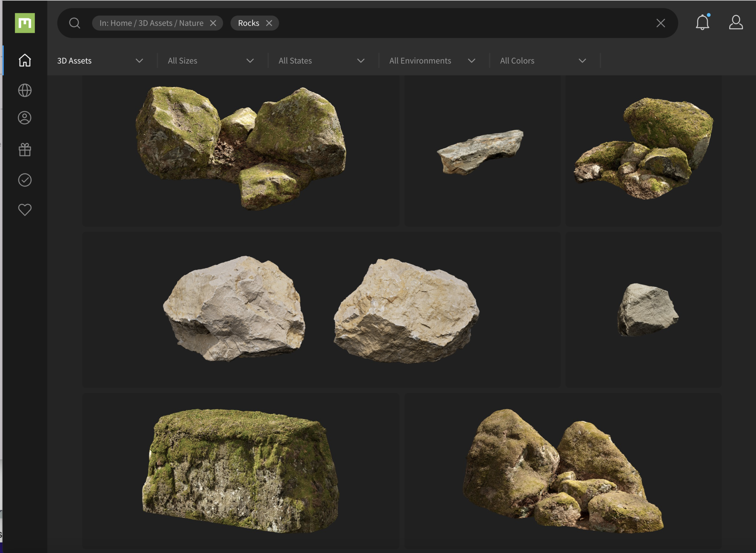Remove the Home / 3D Assets / Nature filter

point(213,23)
